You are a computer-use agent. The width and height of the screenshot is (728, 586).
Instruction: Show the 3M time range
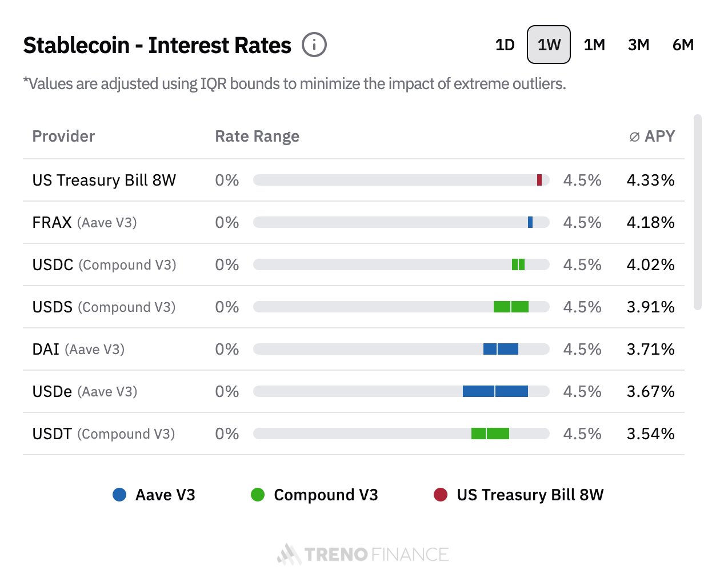pyautogui.click(x=638, y=45)
